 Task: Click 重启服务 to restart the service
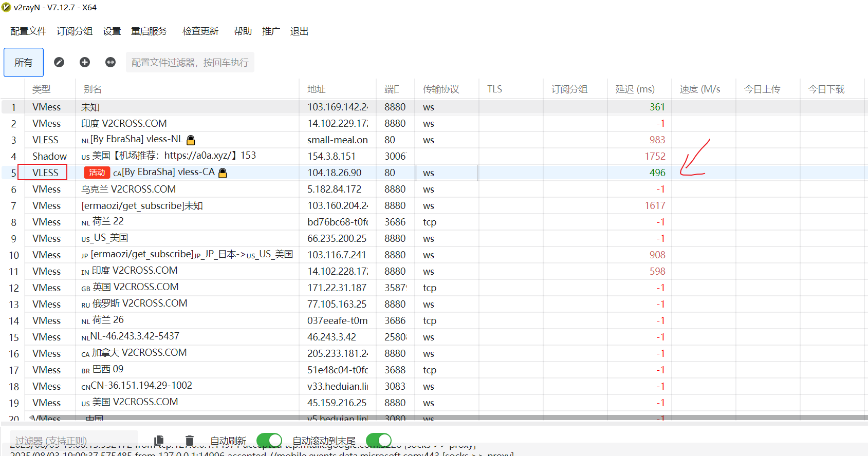coord(149,31)
